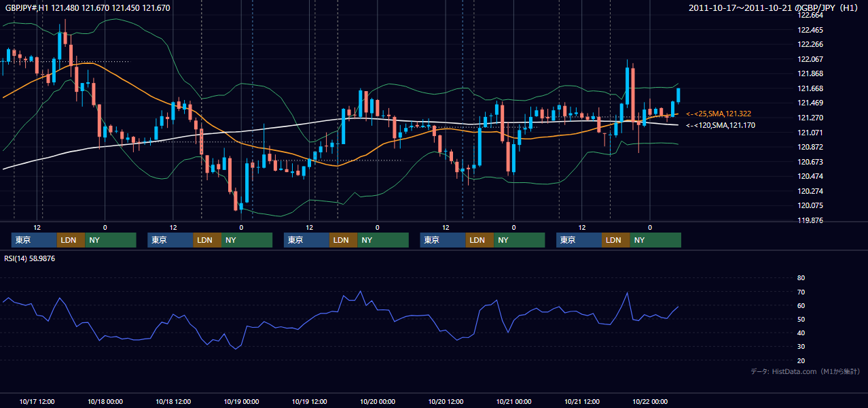The height and width of the screenshot is (408, 868).
Task: Select the 10/17 12:00 time axis label
Action: point(37,401)
